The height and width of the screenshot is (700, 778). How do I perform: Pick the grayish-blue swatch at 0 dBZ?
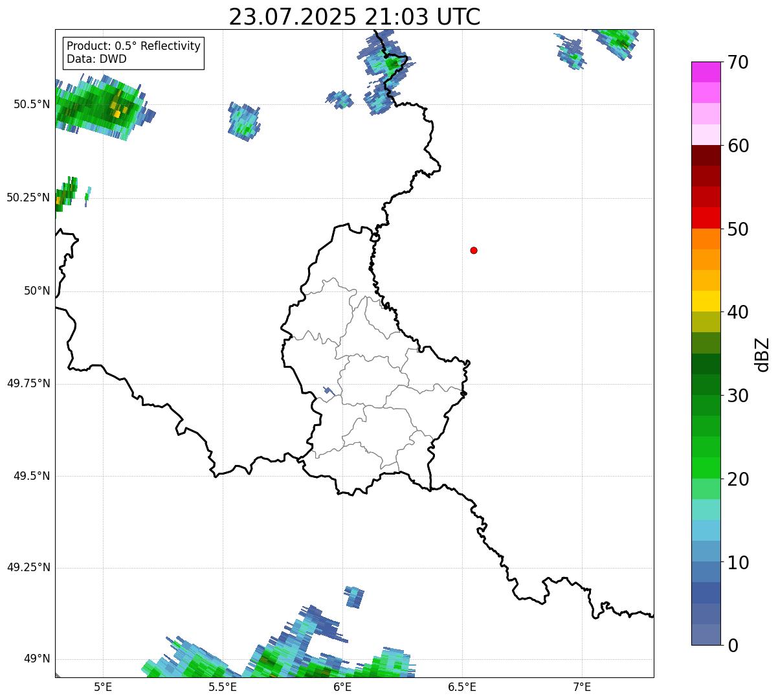click(706, 635)
